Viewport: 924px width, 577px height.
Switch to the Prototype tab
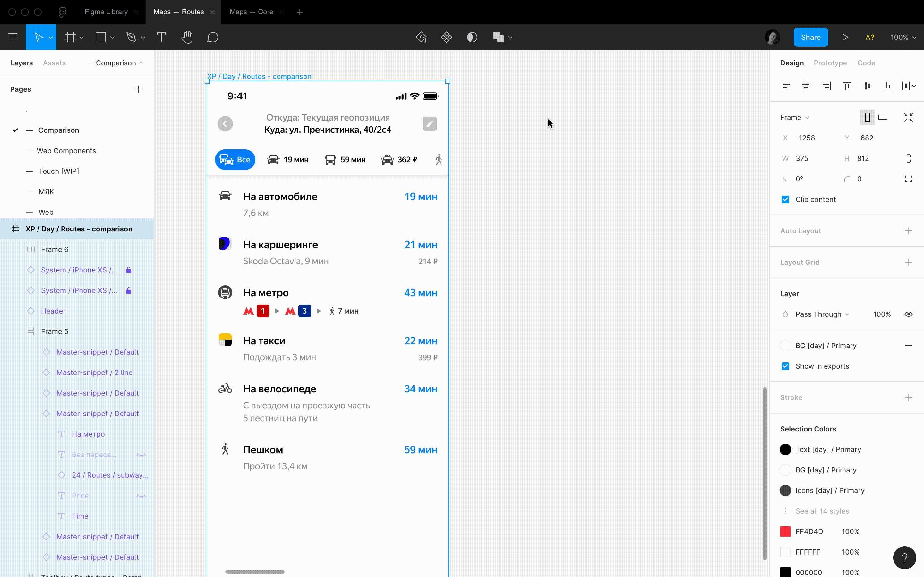point(830,63)
